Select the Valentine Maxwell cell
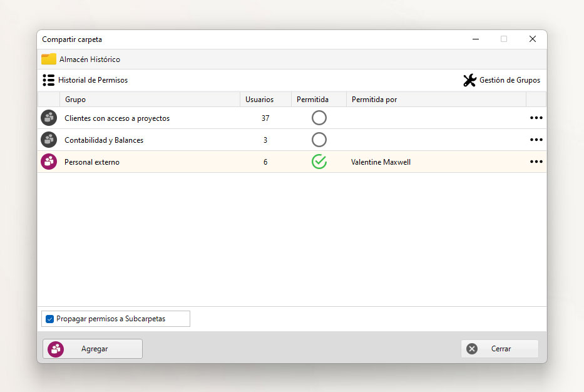Viewport: 584px width, 392px height. pyautogui.click(x=381, y=162)
